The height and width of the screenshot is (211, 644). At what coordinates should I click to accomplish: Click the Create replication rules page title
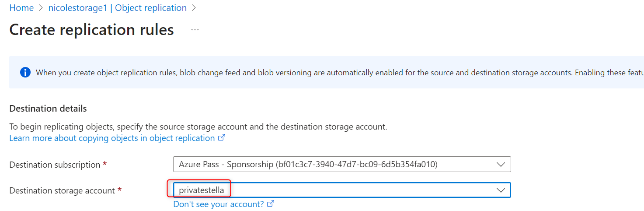point(91,30)
